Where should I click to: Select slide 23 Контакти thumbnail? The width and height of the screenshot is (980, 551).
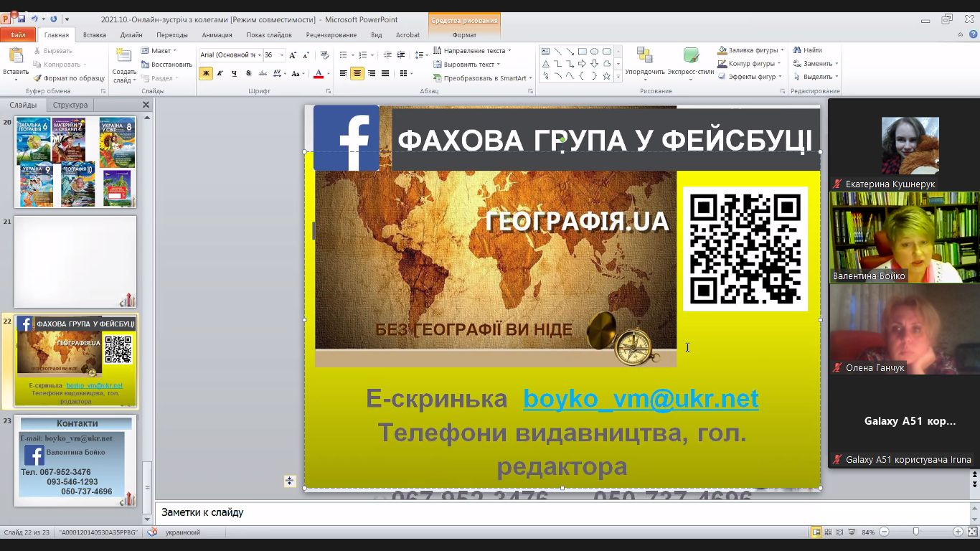(x=75, y=461)
